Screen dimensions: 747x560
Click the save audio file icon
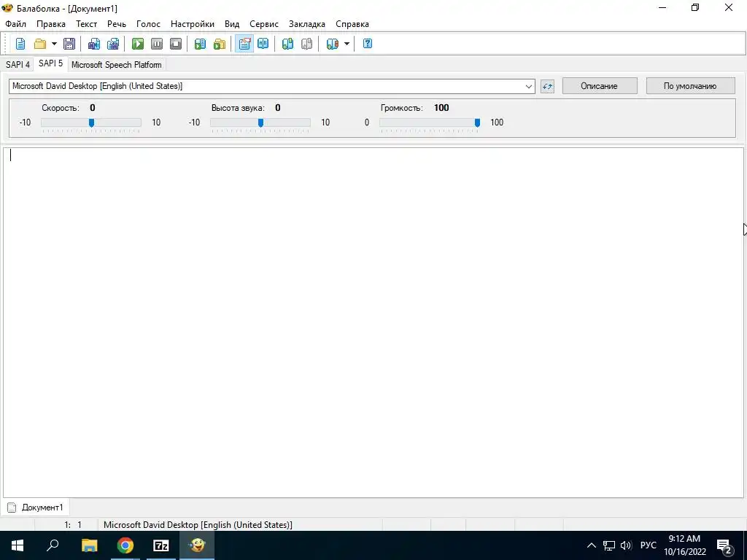tap(94, 44)
